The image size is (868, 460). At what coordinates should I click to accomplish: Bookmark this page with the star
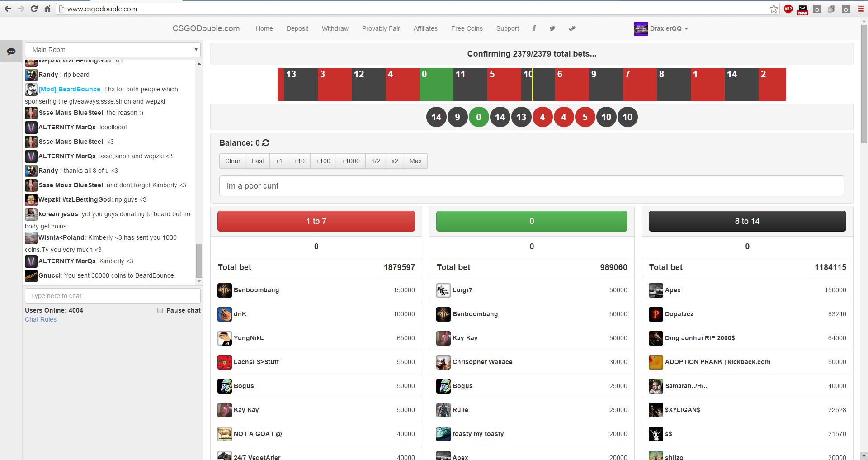click(774, 9)
